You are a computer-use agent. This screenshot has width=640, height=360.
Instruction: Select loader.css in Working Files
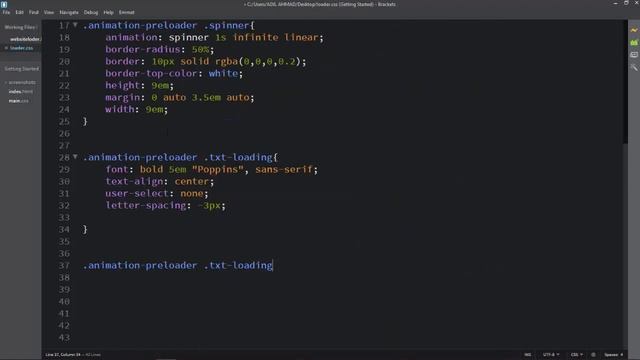pyautogui.click(x=22, y=48)
